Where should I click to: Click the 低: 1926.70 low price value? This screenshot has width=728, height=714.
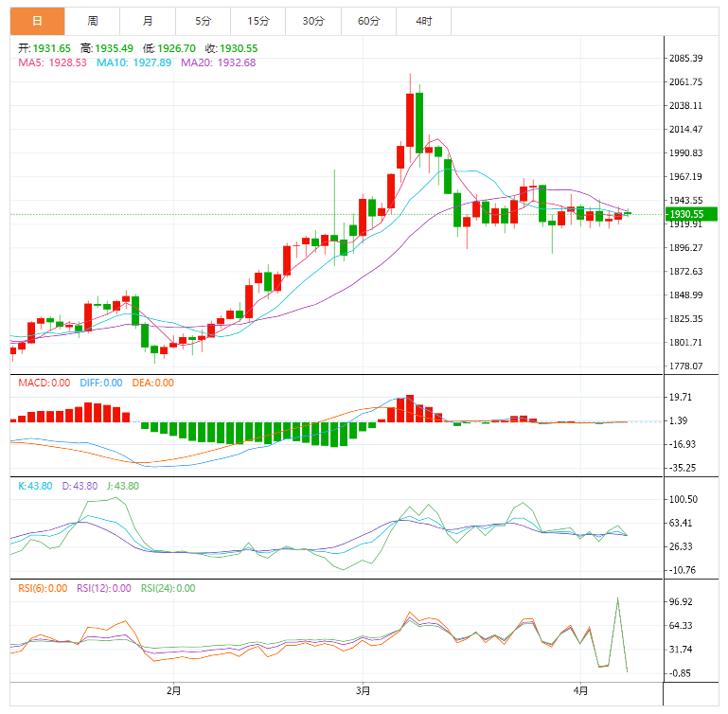click(x=169, y=48)
